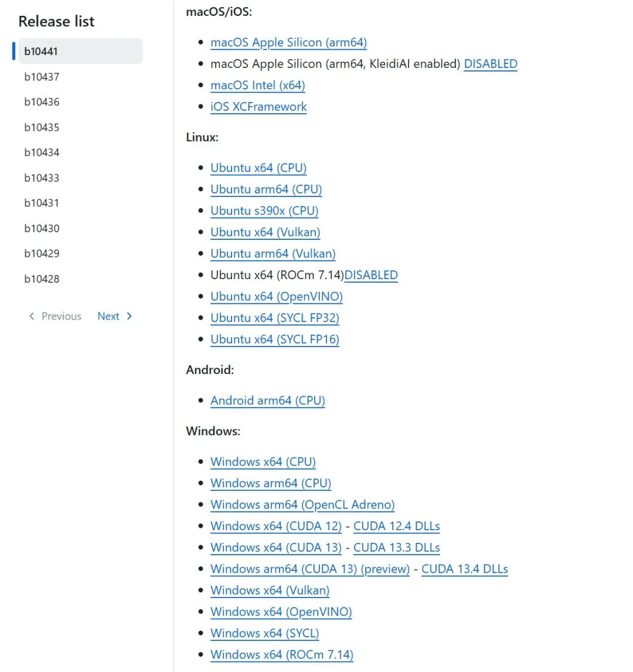633x672 pixels.
Task: Click the 'Ubuntu x64 (ROCm 7.14)' plain text
Action: 277,275
